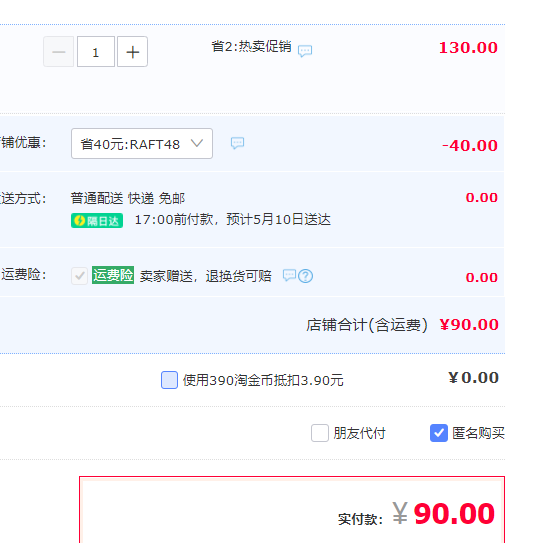Toggle the greyed 运费险 checkbox

click(79, 276)
